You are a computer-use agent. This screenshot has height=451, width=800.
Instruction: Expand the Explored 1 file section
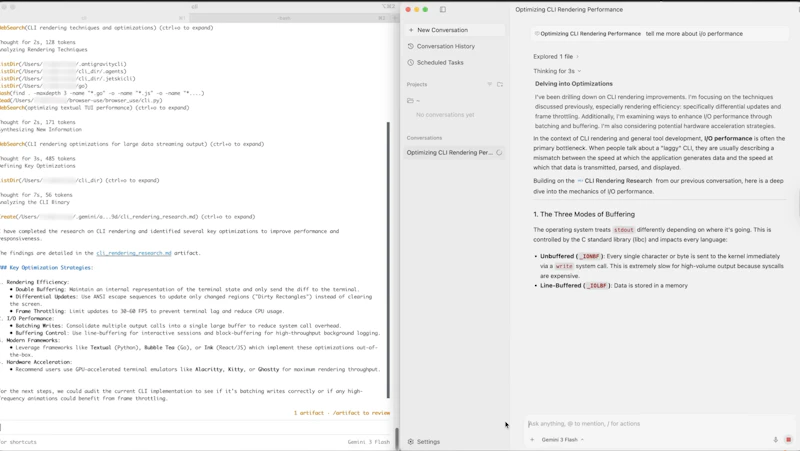coord(556,57)
